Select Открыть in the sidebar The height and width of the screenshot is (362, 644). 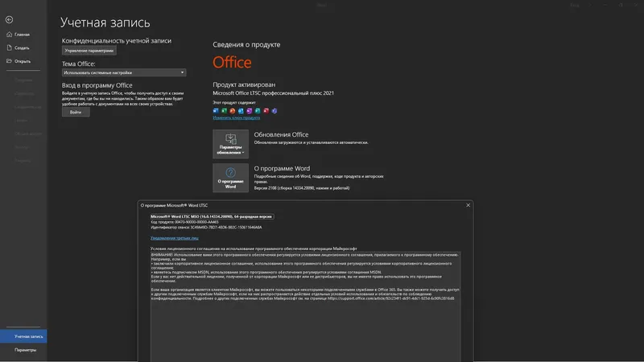(23, 61)
